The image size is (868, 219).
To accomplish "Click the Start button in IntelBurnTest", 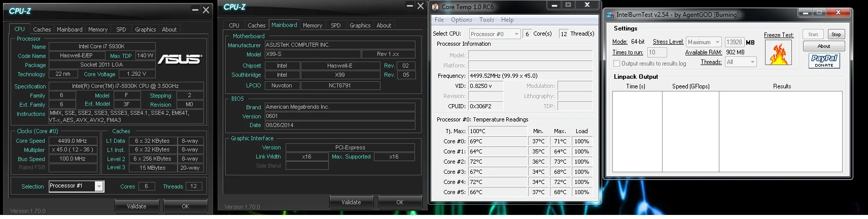I will tap(813, 35).
